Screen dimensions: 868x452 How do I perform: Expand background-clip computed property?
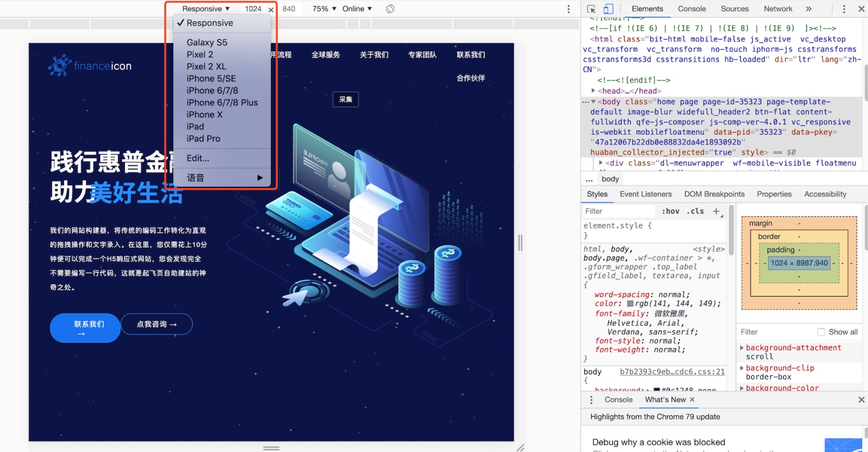(742, 368)
